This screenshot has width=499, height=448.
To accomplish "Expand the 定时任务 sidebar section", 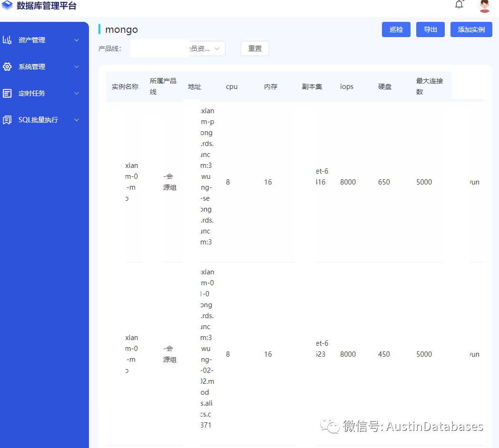I will pos(76,93).
